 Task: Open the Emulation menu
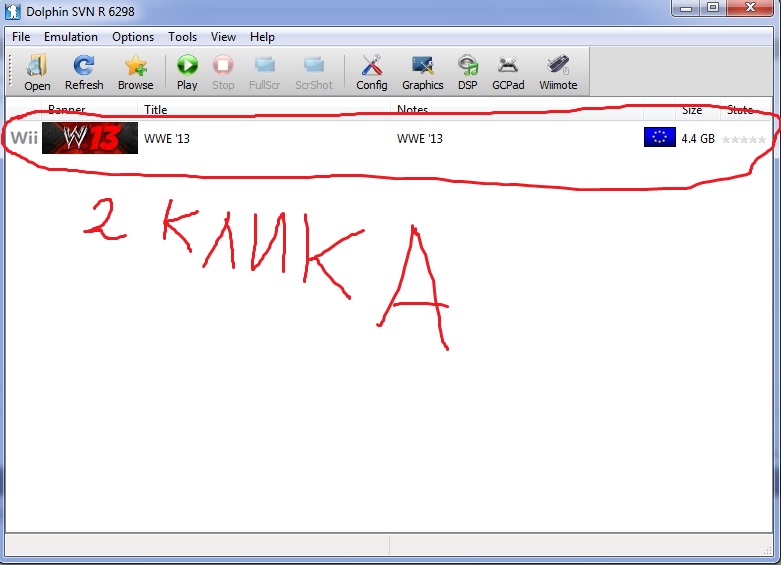click(71, 37)
